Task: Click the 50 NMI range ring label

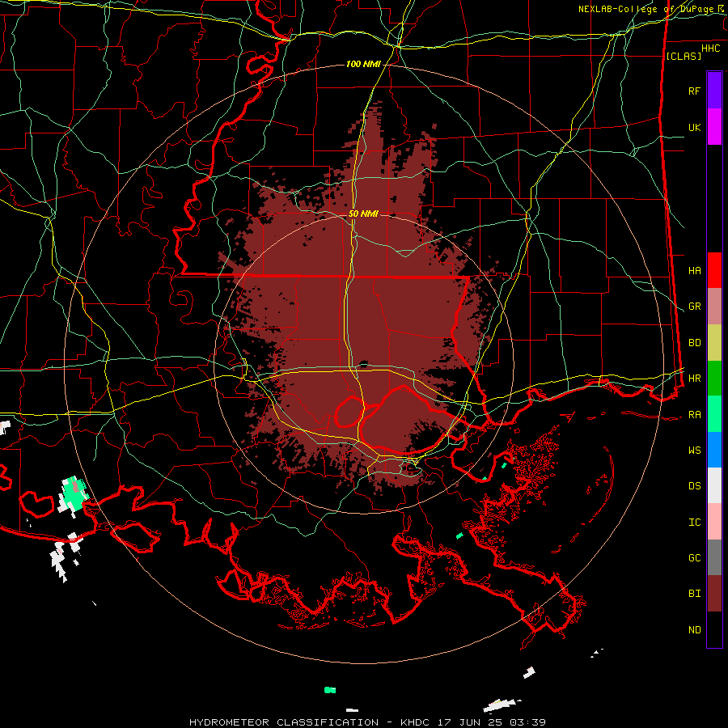Action: [363, 214]
